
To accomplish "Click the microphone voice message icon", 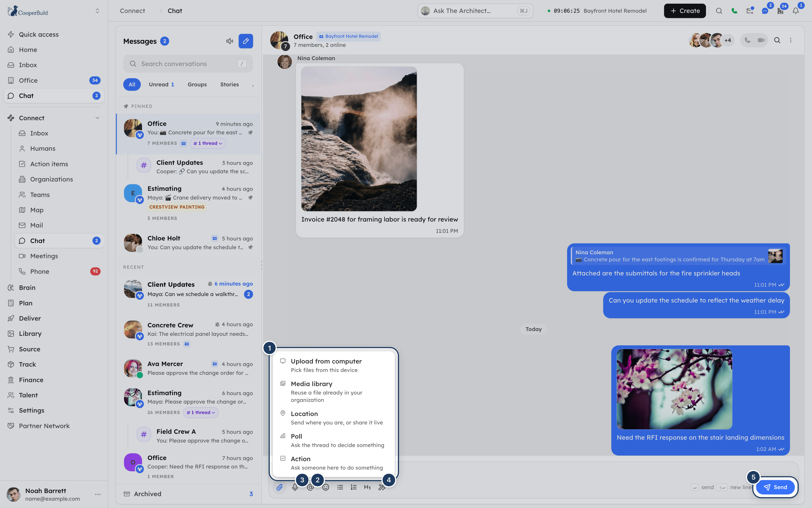I will coord(295,487).
